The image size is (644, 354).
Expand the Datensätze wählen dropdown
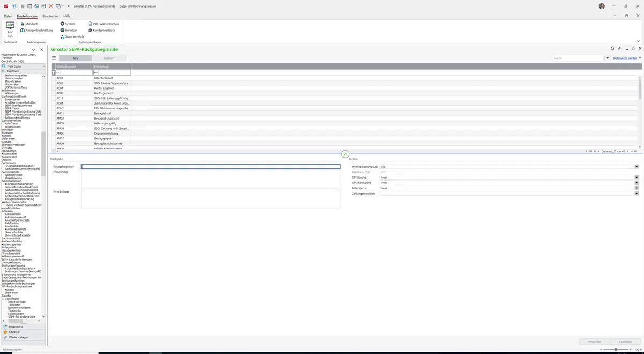coord(627,58)
